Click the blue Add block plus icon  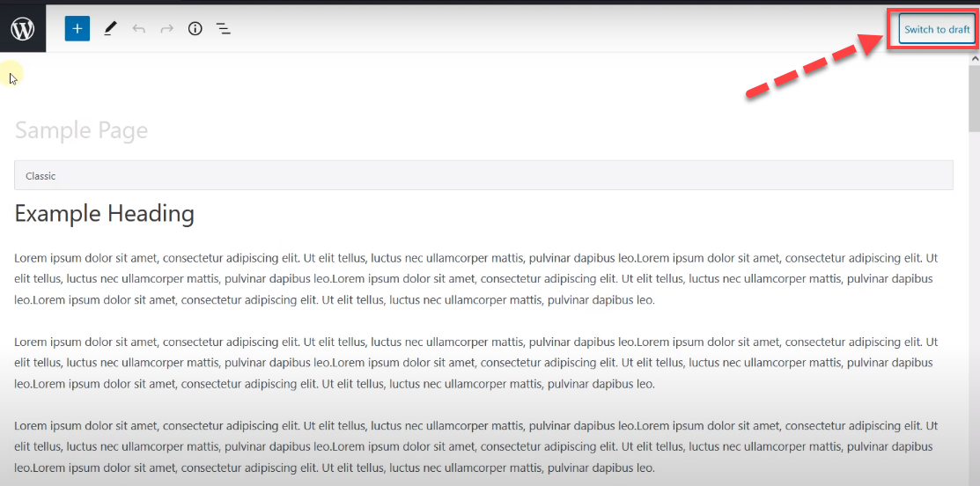[x=77, y=29]
